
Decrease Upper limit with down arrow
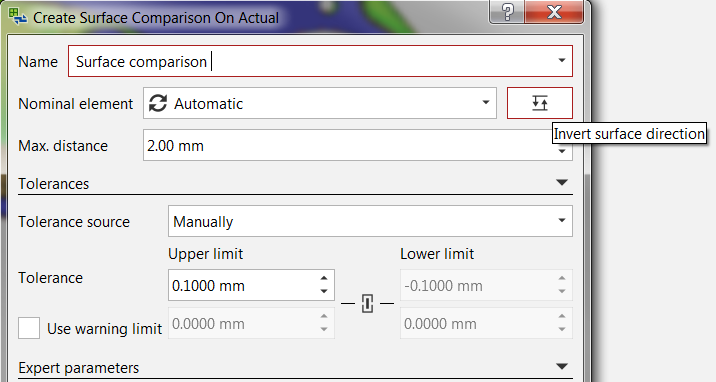click(324, 291)
